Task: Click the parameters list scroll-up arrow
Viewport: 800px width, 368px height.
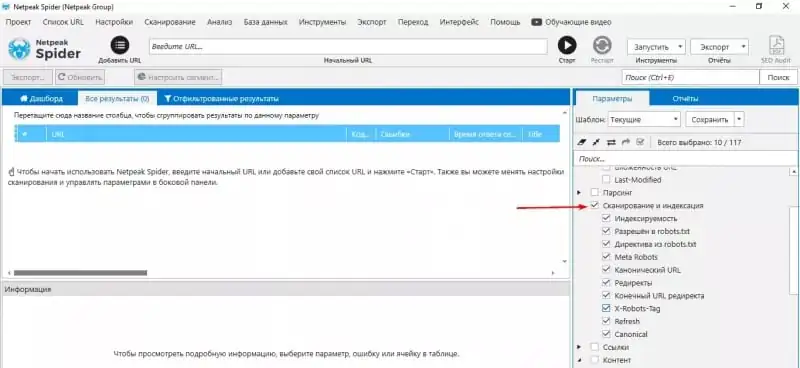Action: point(793,171)
